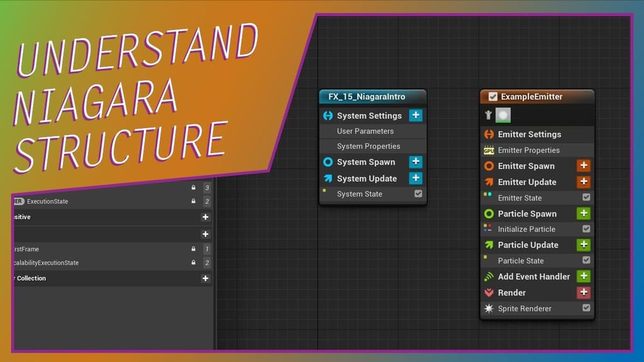Click the Add Event Handler signal icon
Screen dimensions: 644x362
coord(489,277)
